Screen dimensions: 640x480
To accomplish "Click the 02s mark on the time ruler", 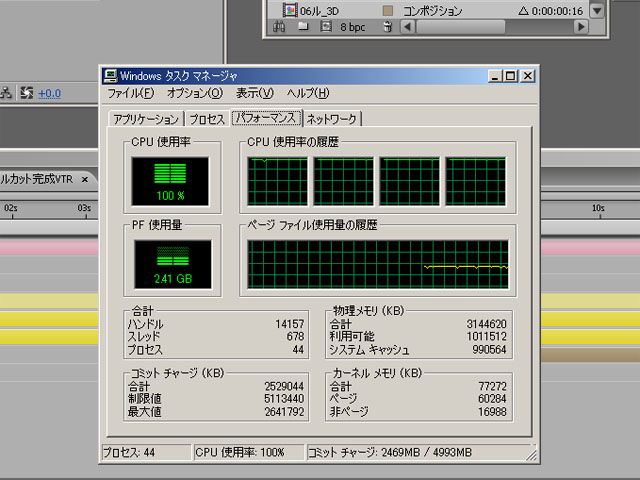I will pyautogui.click(x=11, y=208).
